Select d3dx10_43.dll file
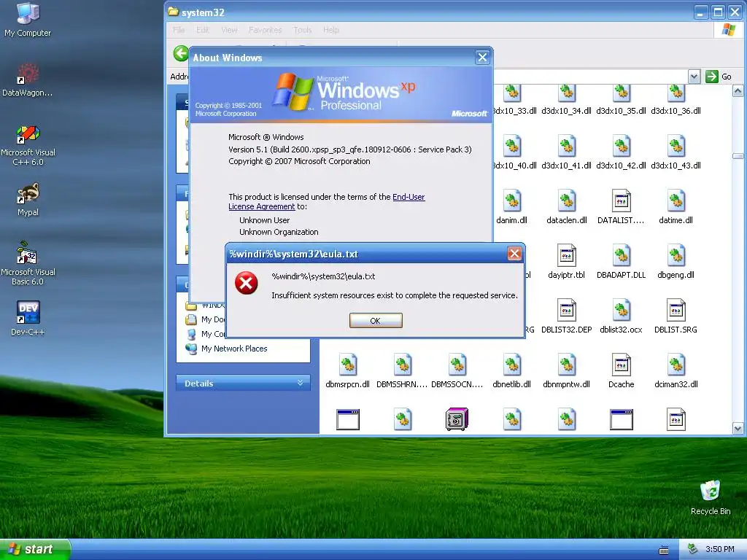 click(x=676, y=152)
